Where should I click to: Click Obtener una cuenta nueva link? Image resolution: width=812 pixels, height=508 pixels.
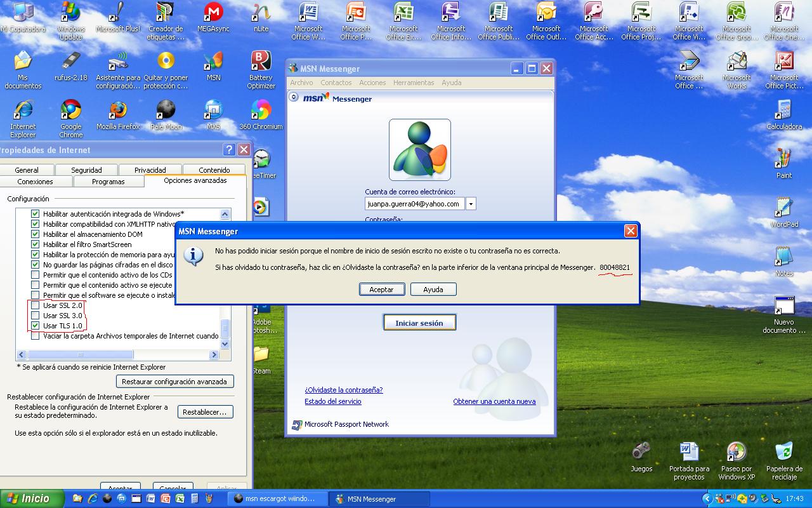point(494,401)
